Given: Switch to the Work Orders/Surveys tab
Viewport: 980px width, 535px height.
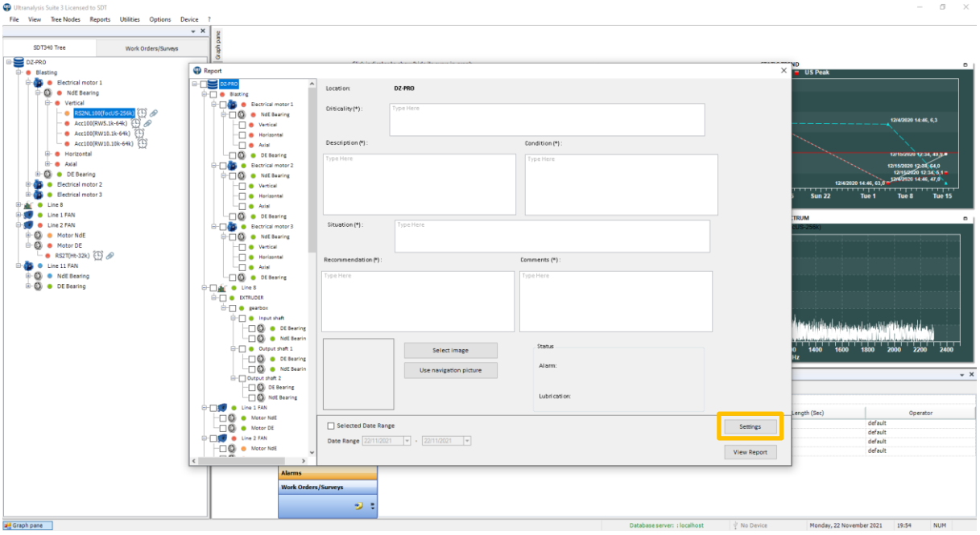Looking at the screenshot, I should point(151,48).
